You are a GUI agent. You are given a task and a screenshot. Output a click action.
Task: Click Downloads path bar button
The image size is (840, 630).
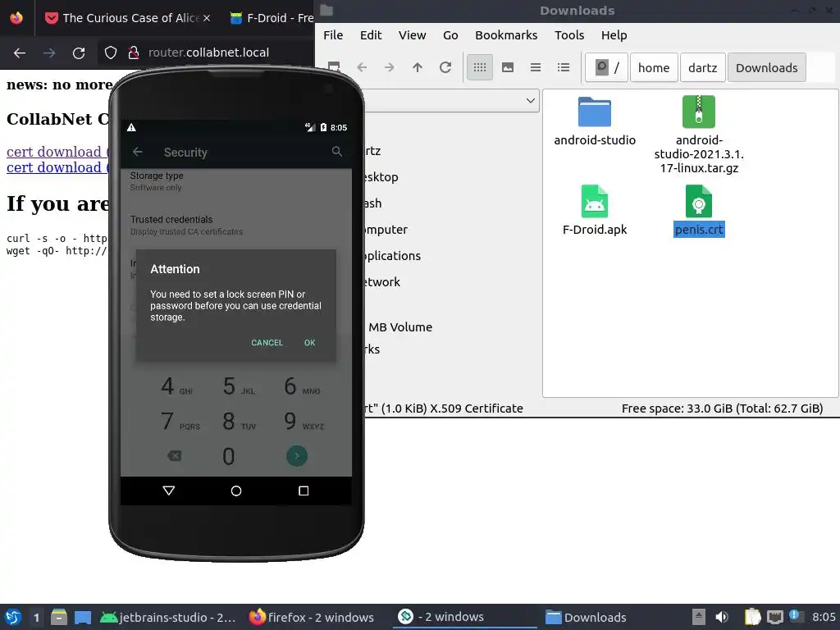pyautogui.click(x=767, y=67)
